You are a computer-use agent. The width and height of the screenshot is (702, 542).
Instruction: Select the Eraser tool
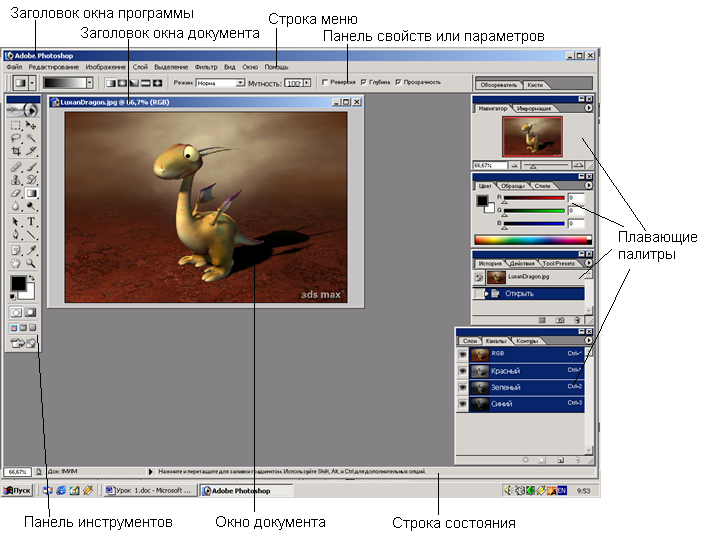pos(16,193)
